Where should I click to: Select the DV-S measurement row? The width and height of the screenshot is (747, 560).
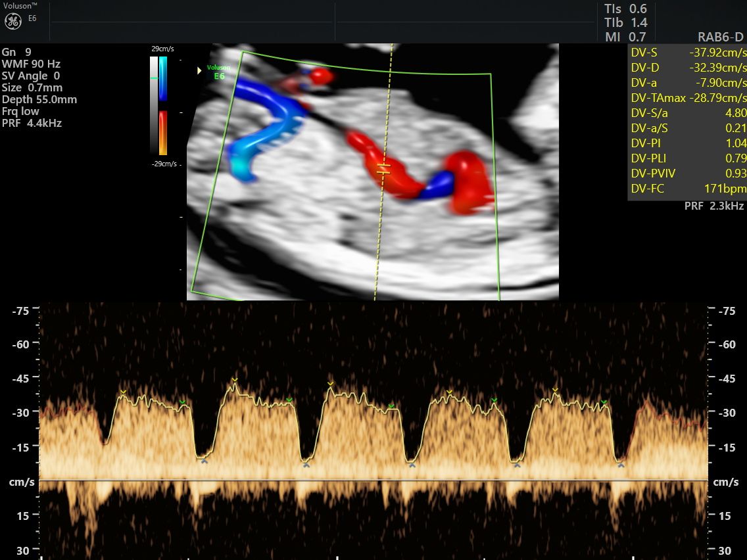tap(687, 53)
